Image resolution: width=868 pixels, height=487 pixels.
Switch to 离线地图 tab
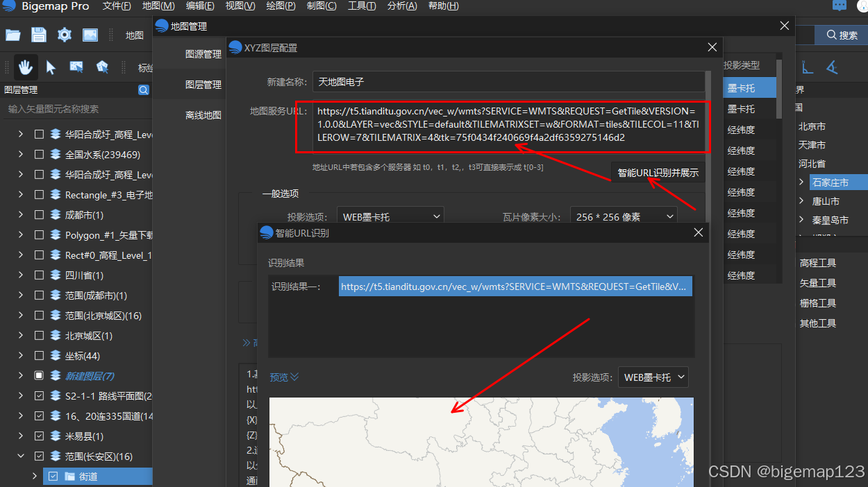[x=203, y=115]
